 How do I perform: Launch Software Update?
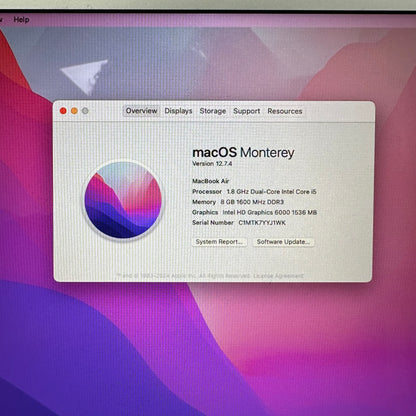283,242
